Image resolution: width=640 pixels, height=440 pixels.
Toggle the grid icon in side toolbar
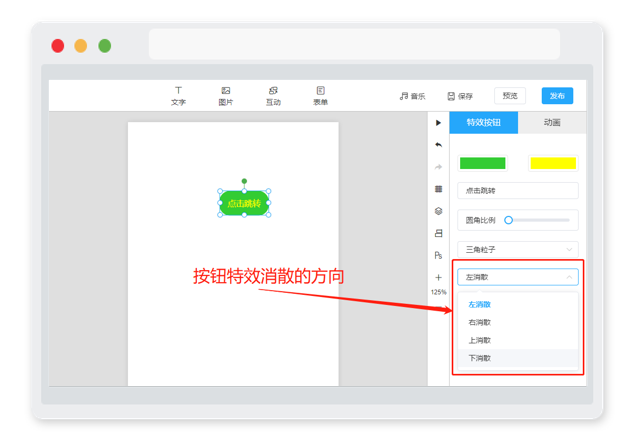pyautogui.click(x=438, y=189)
